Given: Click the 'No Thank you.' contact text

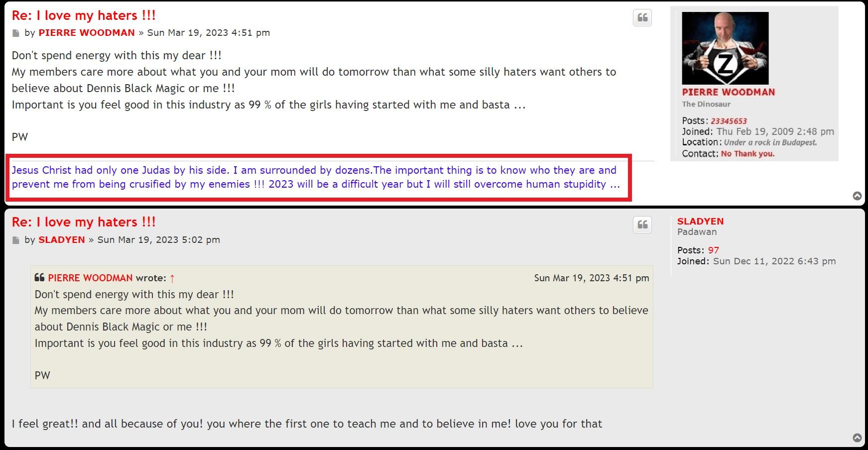Looking at the screenshot, I should [x=747, y=154].
